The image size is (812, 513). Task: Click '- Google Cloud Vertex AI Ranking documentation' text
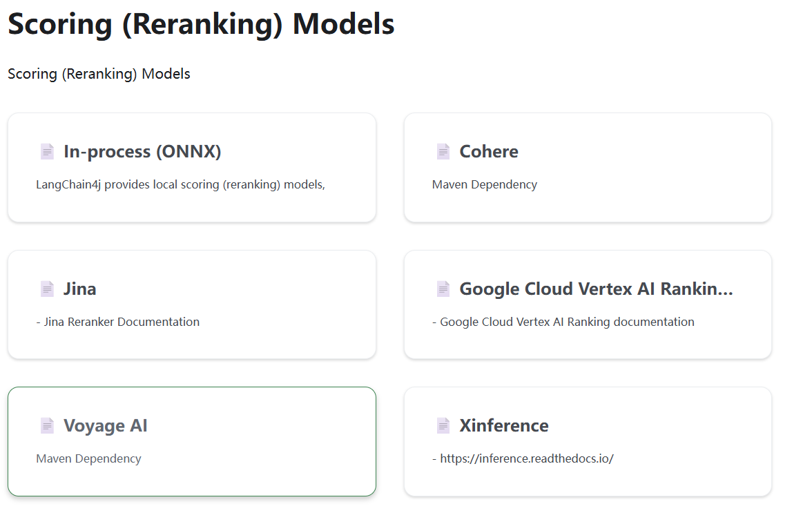tap(563, 322)
